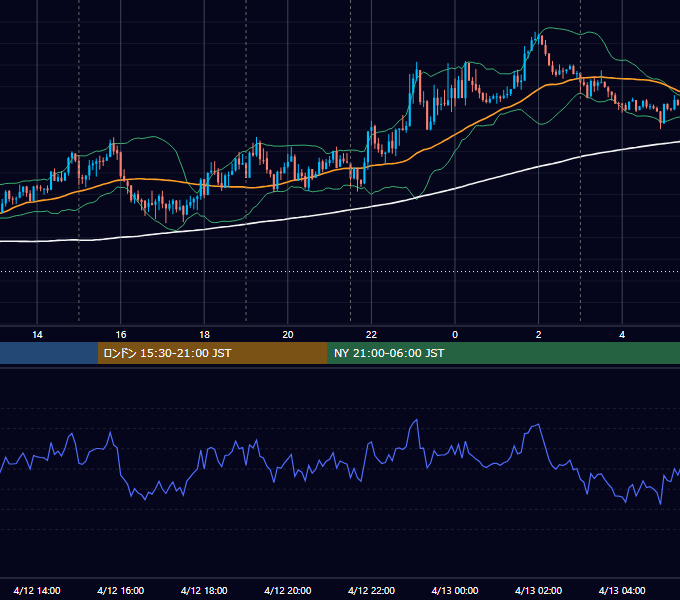Click the 4/13 02:00 time label
This screenshot has height=600, width=680.
point(538,590)
